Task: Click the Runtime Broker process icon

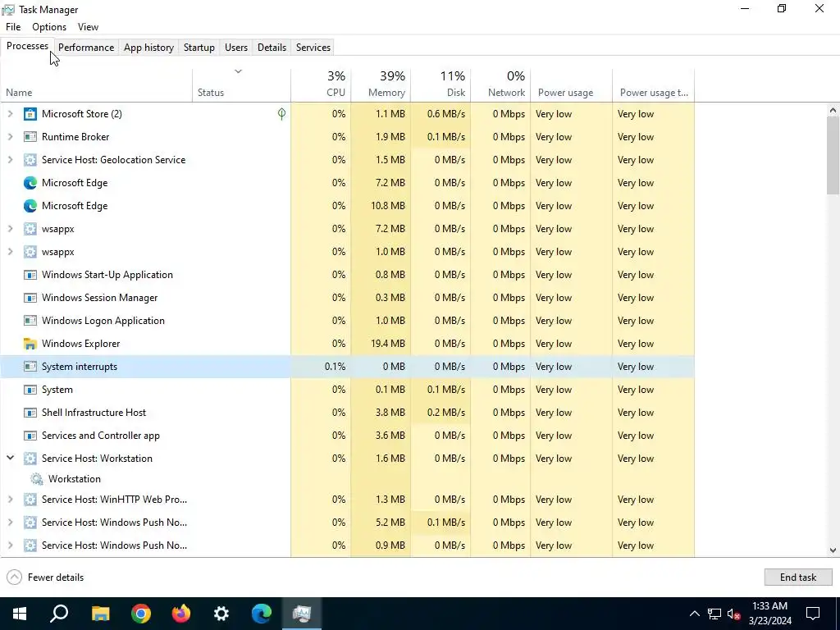Action: (30, 137)
